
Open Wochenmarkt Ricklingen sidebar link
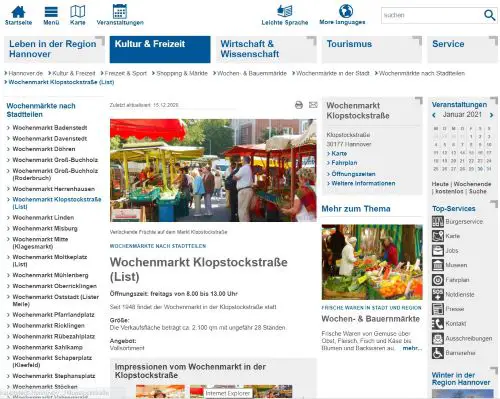click(48, 326)
